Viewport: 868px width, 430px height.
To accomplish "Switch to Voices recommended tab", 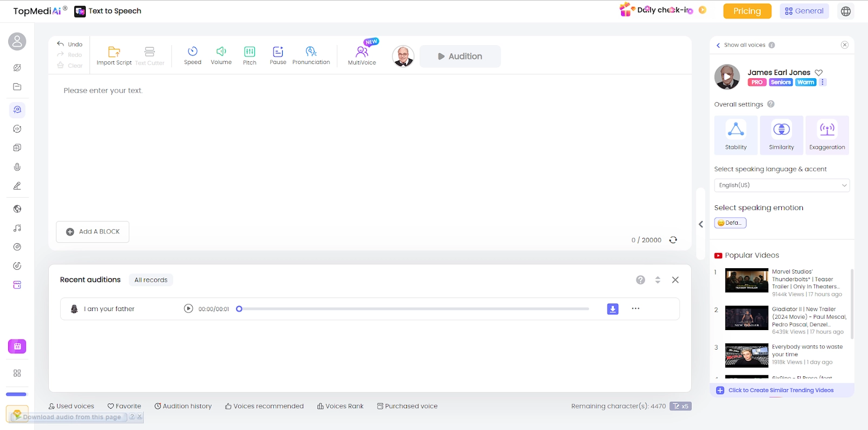I will click(264, 406).
